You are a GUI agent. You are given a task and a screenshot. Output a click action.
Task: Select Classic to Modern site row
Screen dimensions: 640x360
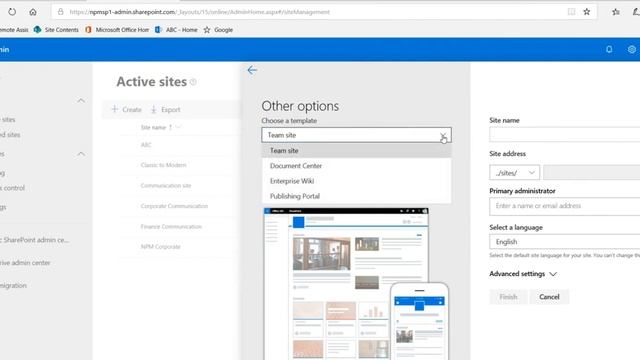[x=163, y=165]
